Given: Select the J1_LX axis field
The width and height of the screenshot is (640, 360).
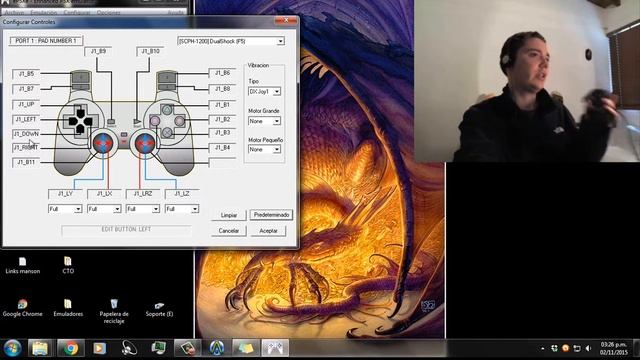Looking at the screenshot, I should tap(104, 193).
